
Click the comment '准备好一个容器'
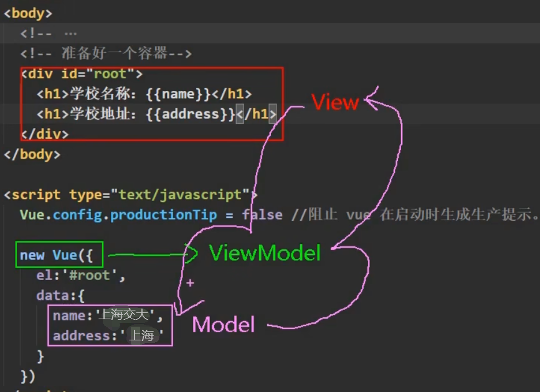pos(106,54)
